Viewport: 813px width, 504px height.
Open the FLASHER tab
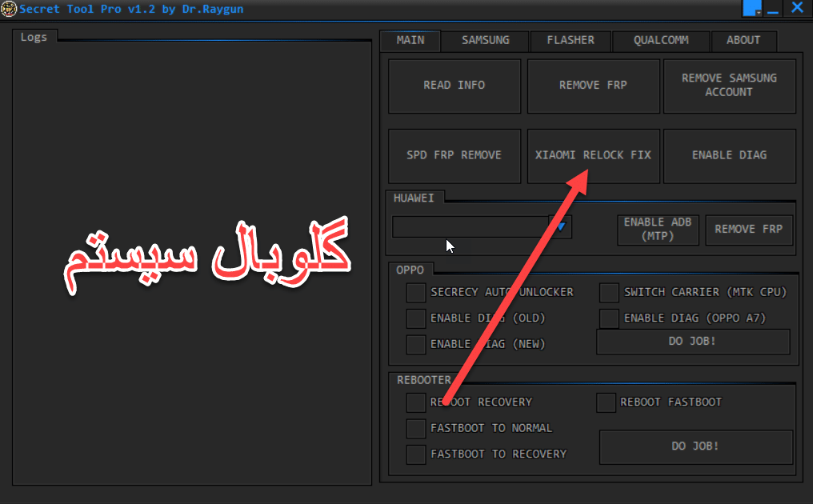coord(571,41)
